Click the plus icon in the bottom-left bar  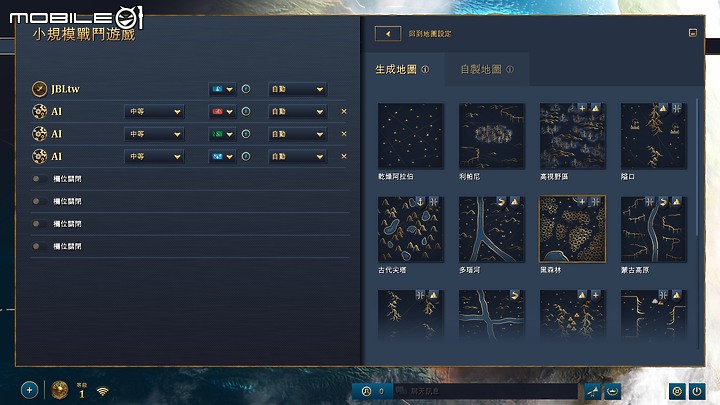(29, 390)
